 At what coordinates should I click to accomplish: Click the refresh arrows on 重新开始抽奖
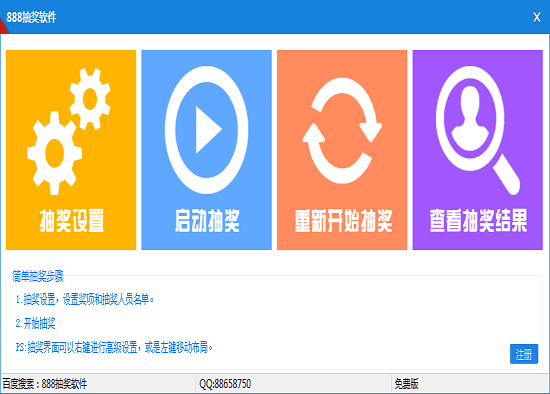tap(342, 131)
